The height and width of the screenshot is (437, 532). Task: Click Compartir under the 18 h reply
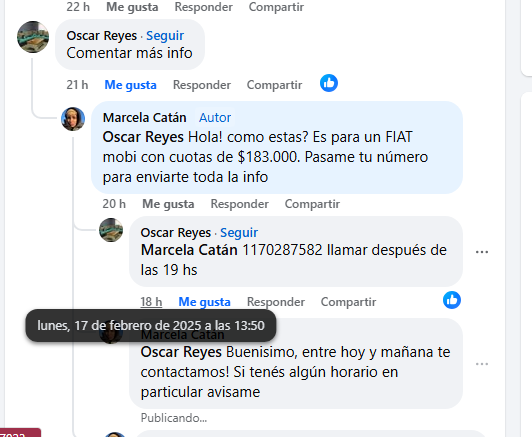348,302
